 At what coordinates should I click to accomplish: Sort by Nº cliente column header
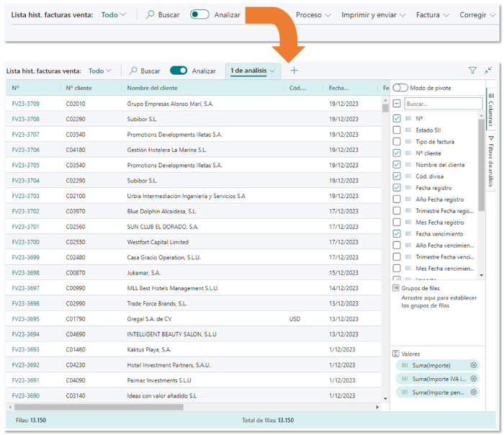click(x=91, y=88)
